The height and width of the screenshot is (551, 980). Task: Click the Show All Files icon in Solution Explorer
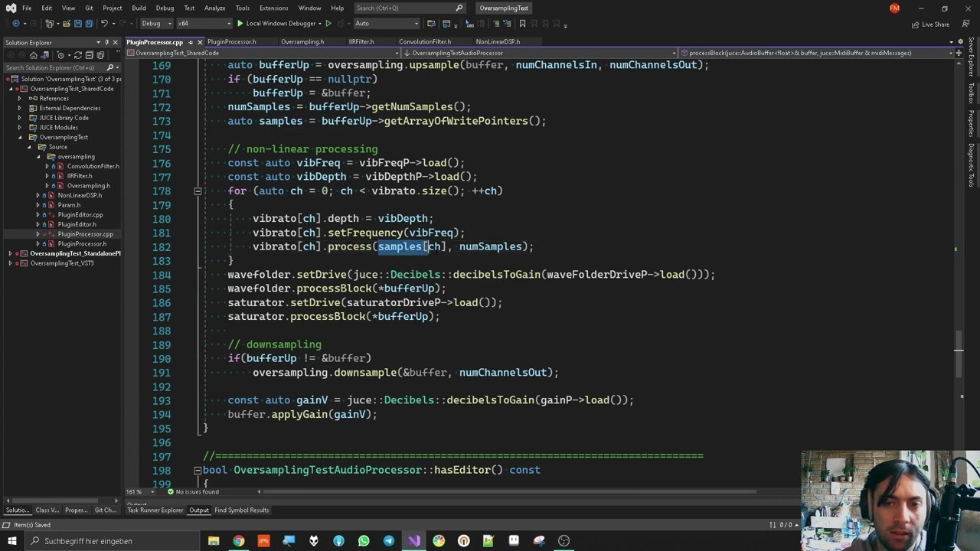(x=100, y=55)
